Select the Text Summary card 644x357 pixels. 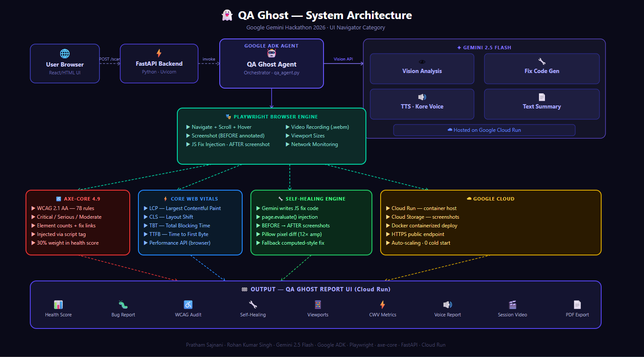pos(542,104)
